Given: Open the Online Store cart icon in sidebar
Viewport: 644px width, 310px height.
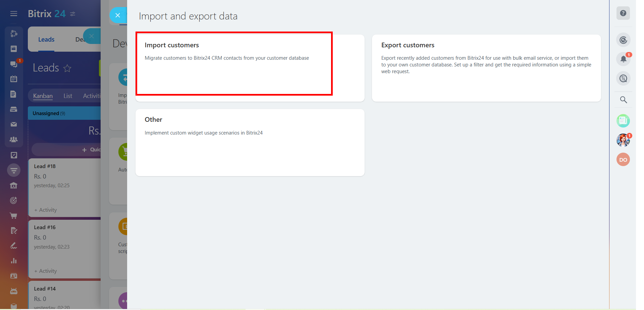Looking at the screenshot, I should pyautogui.click(x=14, y=216).
